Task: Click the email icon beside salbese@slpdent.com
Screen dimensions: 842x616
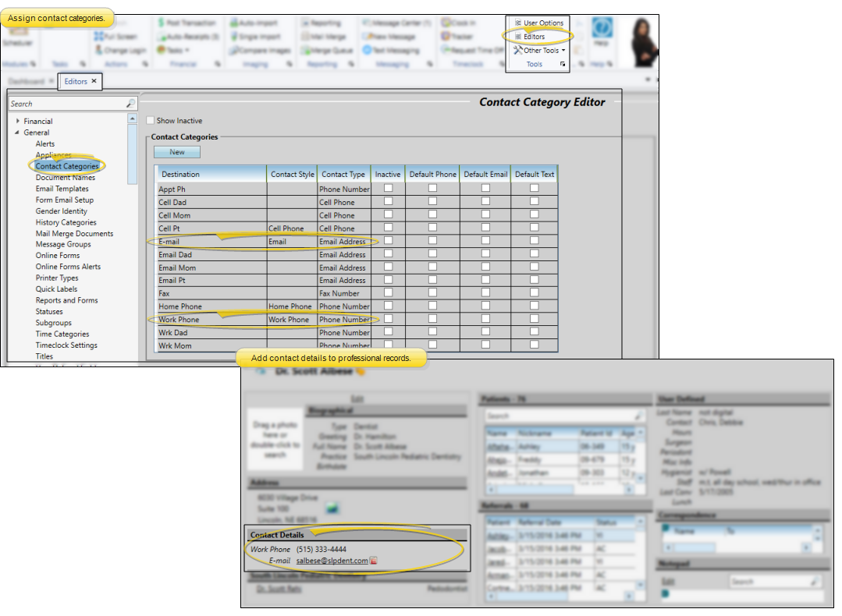Action: [x=374, y=561]
